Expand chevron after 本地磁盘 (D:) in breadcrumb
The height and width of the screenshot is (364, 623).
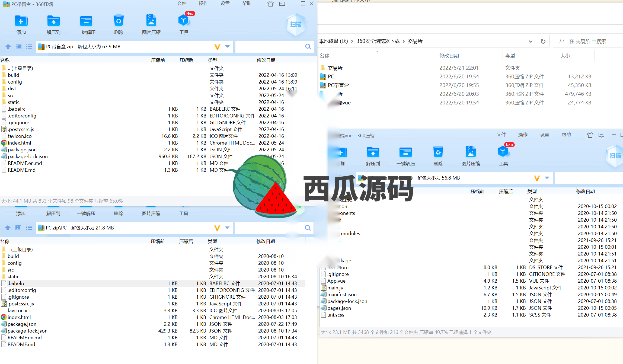(352, 41)
